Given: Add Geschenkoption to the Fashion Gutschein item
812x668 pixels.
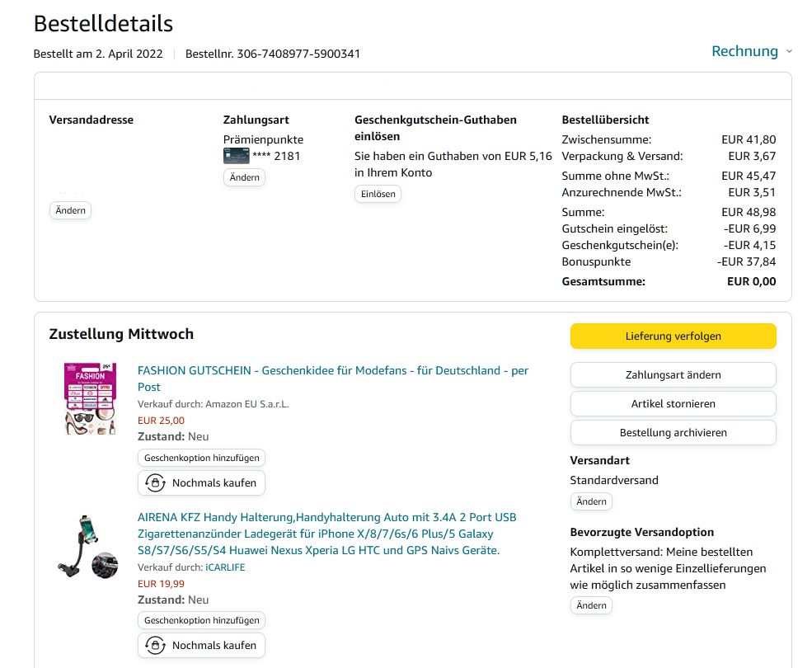Looking at the screenshot, I should pyautogui.click(x=201, y=458).
